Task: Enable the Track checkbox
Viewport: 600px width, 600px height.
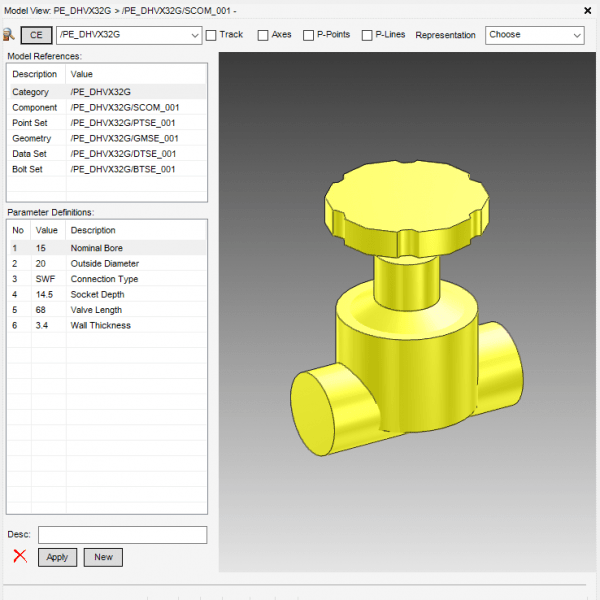Action: tap(211, 35)
